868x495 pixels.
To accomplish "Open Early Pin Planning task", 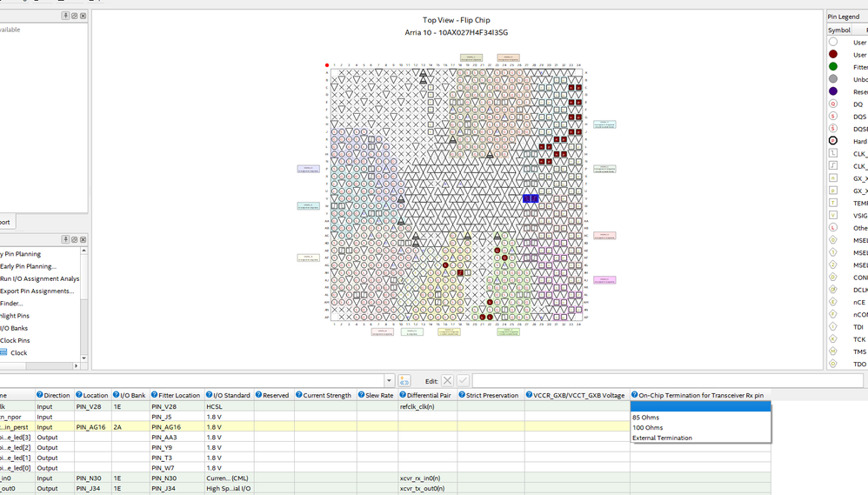I will [x=29, y=266].
